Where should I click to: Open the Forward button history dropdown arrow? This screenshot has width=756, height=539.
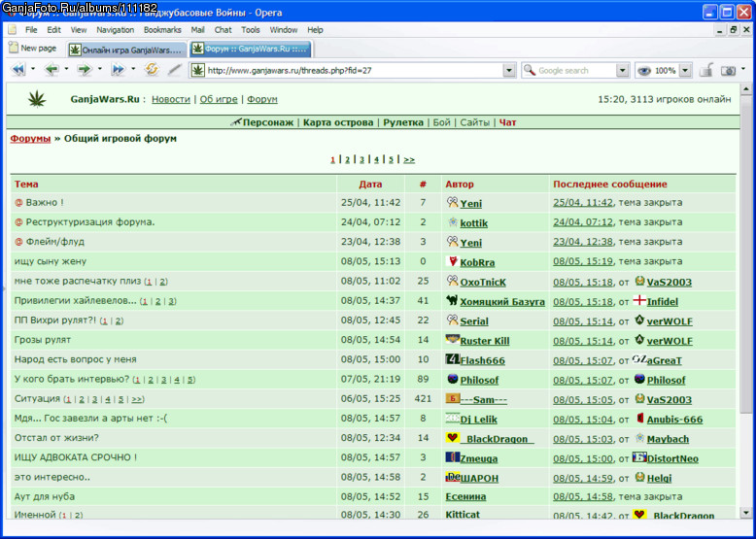click(x=100, y=69)
